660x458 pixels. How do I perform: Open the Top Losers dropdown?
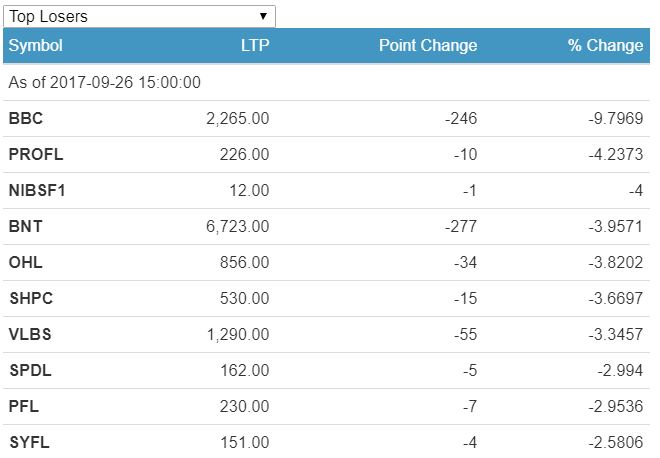click(138, 16)
